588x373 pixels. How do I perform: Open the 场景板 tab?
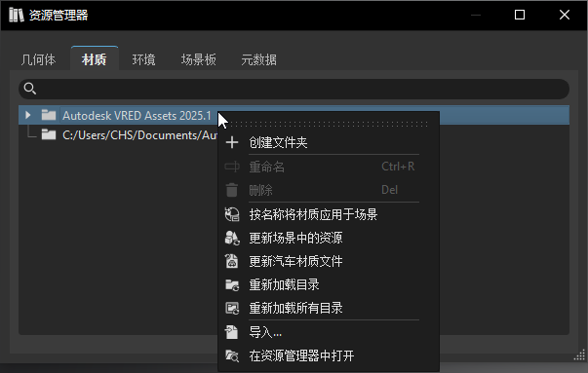click(x=198, y=59)
